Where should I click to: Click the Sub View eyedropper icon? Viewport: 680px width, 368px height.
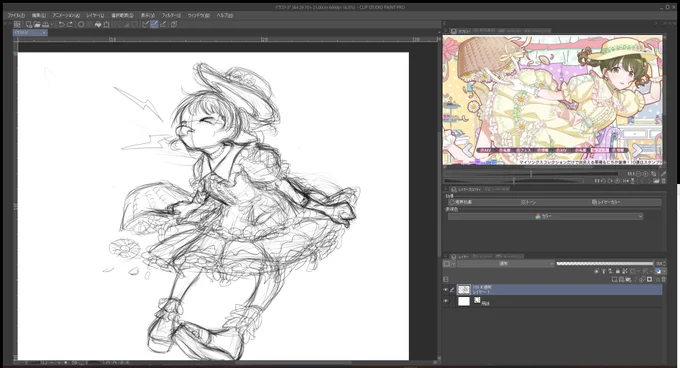coord(663,174)
